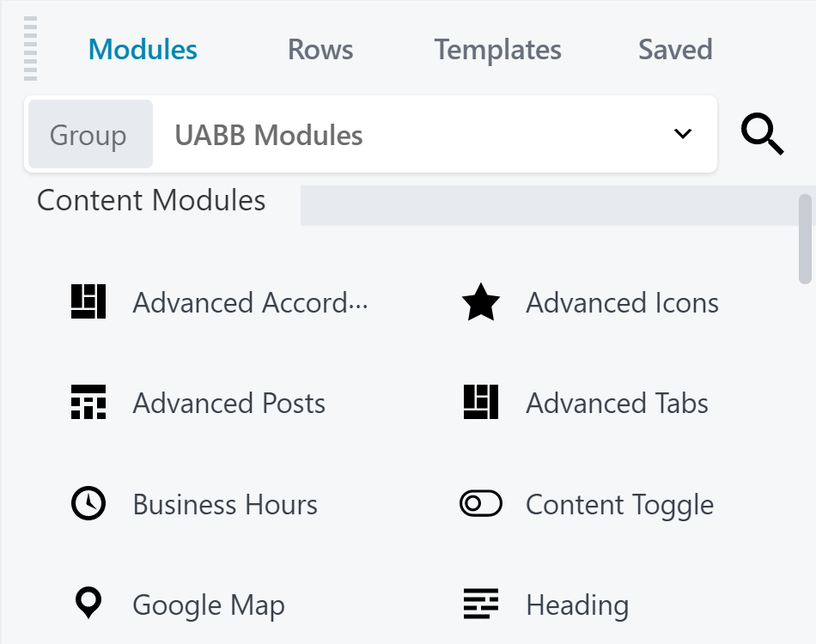Select the Advanced Accordion module icon
This screenshot has width=816, height=644.
(x=88, y=301)
